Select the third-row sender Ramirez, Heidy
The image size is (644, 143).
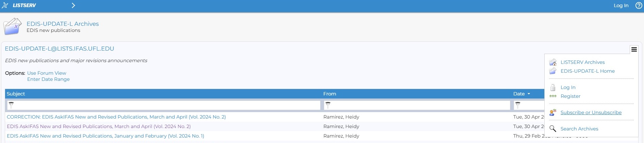coord(341,136)
